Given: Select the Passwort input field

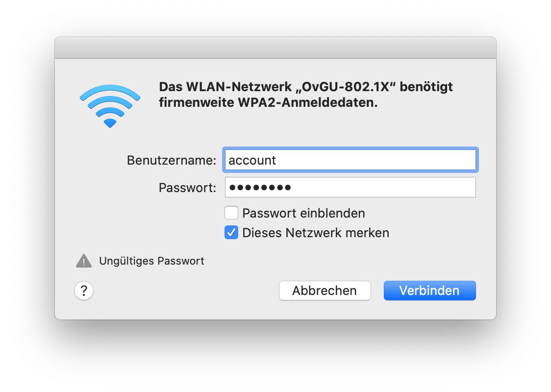Looking at the screenshot, I should (x=350, y=187).
